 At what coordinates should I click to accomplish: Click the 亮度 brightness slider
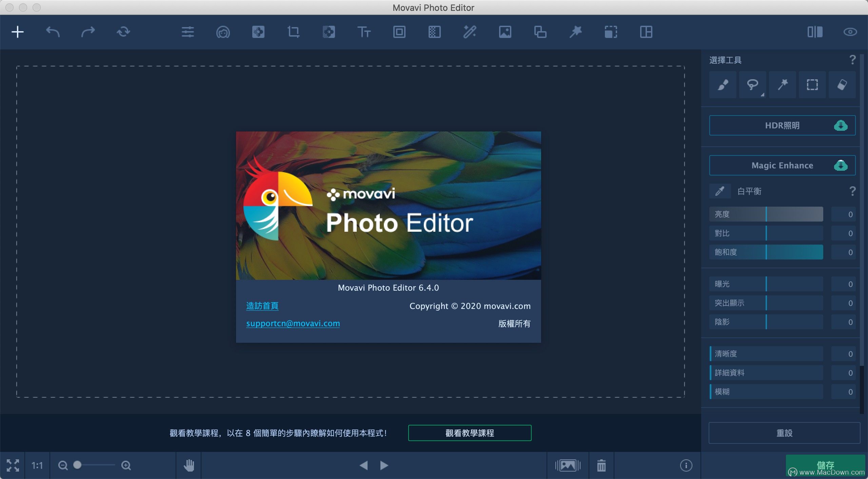click(766, 214)
